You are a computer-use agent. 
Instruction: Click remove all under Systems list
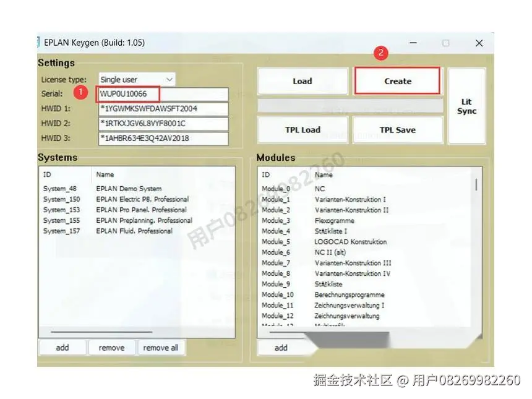[161, 348]
